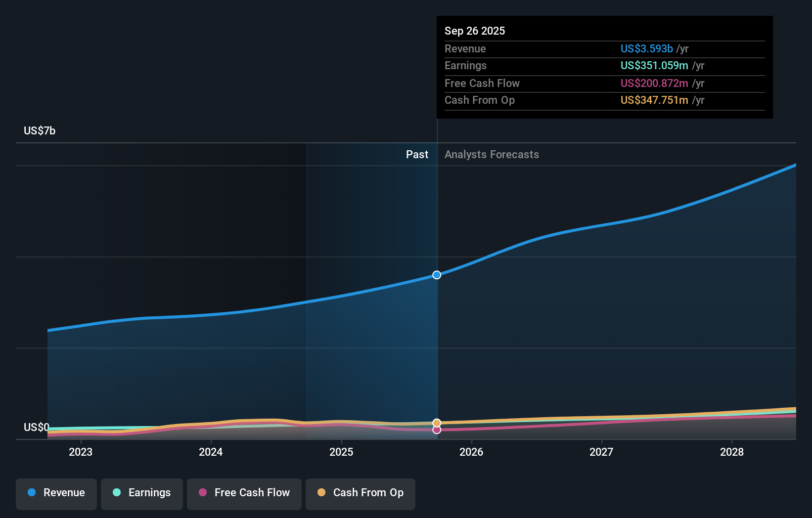Screen dimensions: 812x518
Task: Switch to the Past section of the chart
Action: [417, 154]
